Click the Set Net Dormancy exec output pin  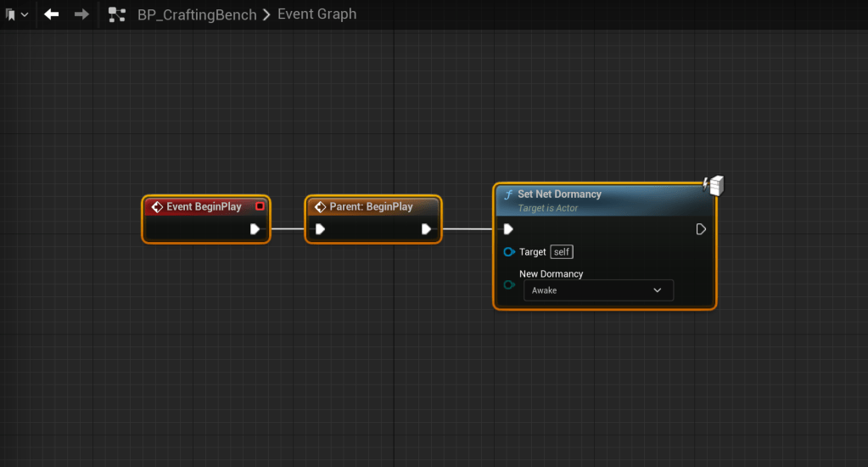point(701,229)
